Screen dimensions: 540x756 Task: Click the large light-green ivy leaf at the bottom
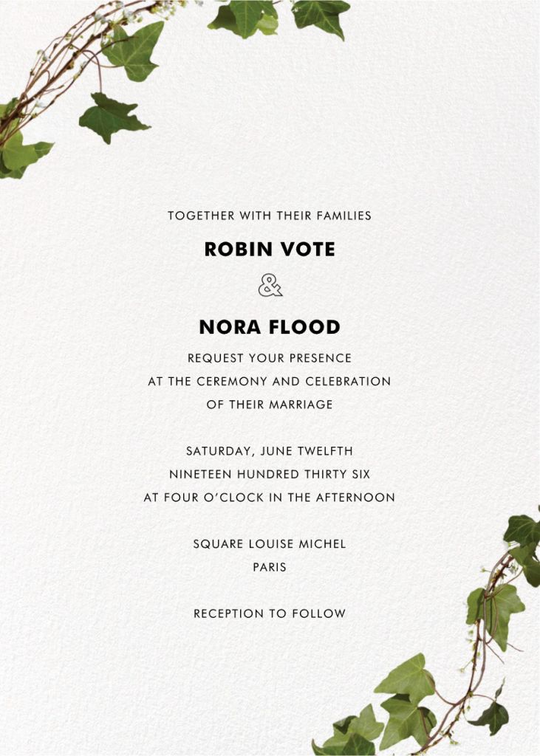point(406,679)
